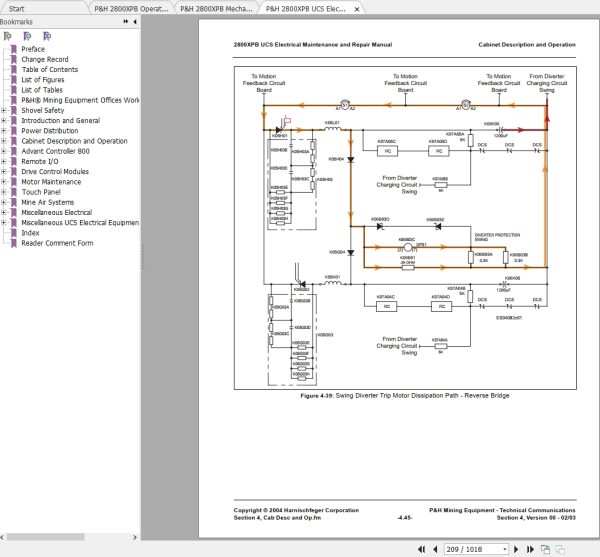The image size is (600, 557).
Task: Go to the first page
Action: click(x=421, y=549)
